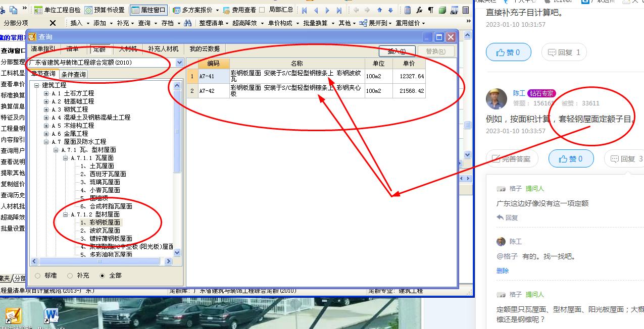Switch to the 人材机 tab
The width and height of the screenshot is (644, 329).
tap(128, 49)
